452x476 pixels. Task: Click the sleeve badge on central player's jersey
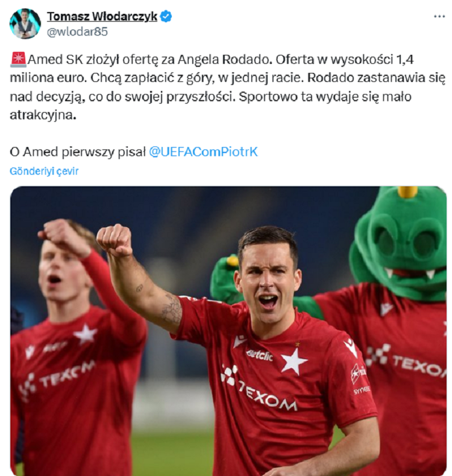click(x=358, y=374)
